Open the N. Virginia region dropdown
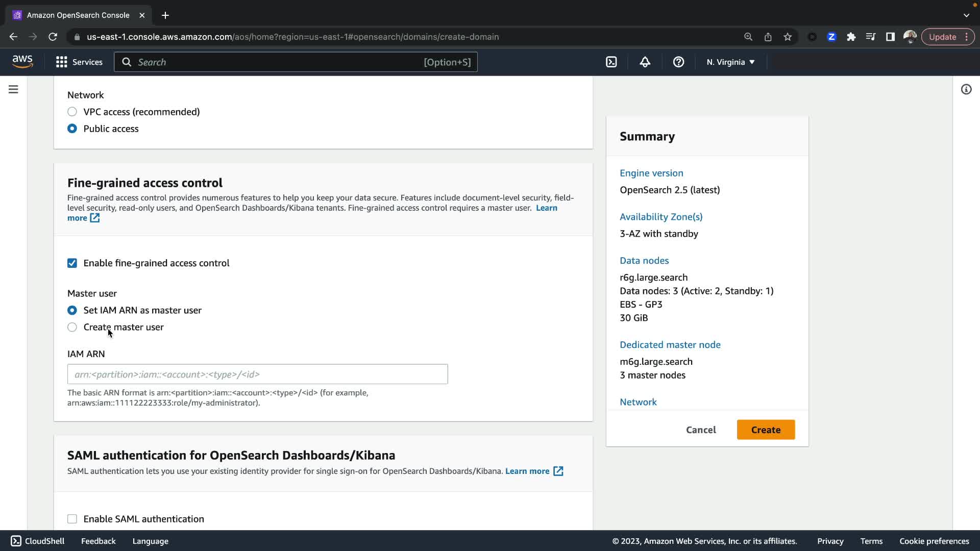This screenshot has height=551, width=980. pos(730,62)
